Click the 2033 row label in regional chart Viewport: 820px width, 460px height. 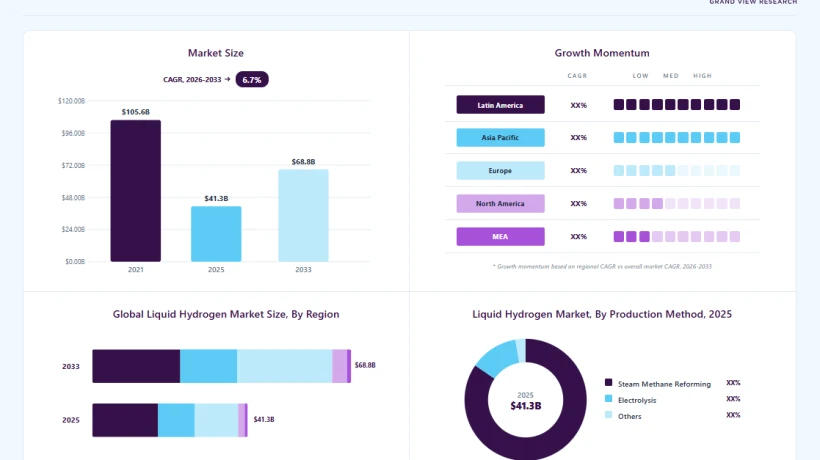pos(71,366)
